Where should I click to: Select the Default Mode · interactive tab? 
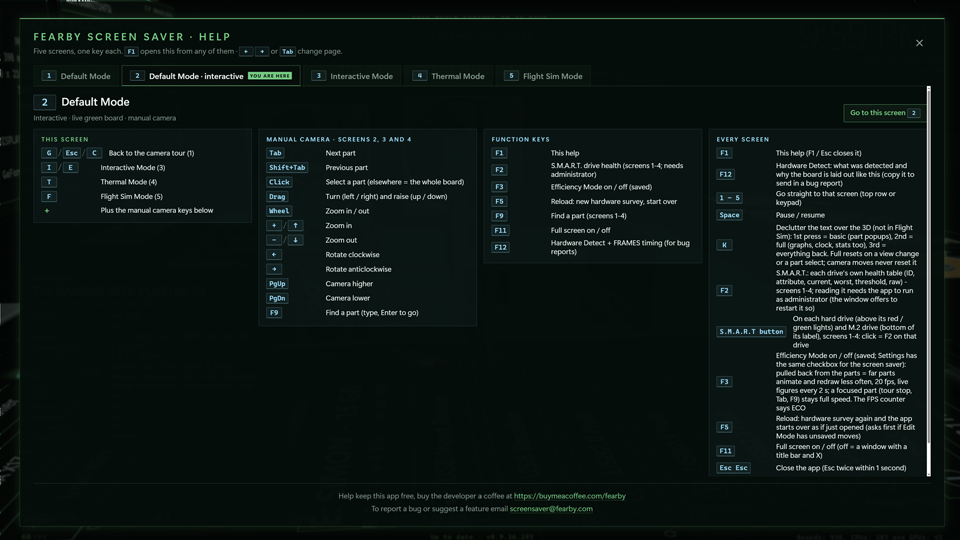211,76
